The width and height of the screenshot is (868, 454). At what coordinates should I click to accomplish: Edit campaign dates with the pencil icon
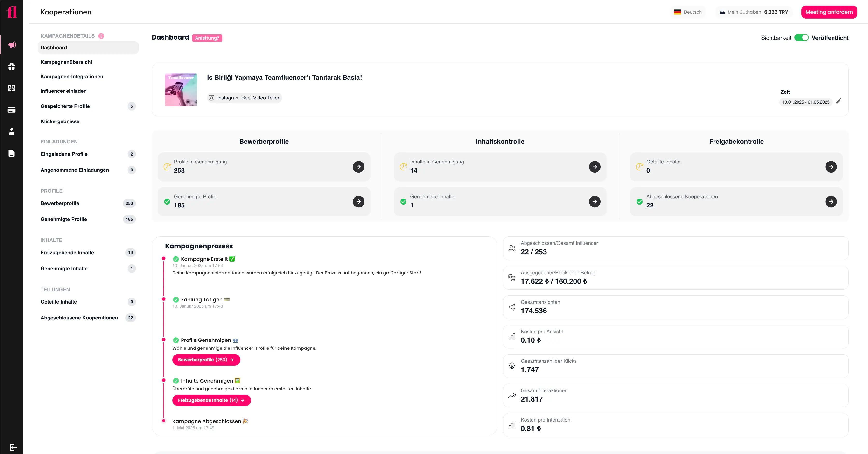[x=839, y=101]
